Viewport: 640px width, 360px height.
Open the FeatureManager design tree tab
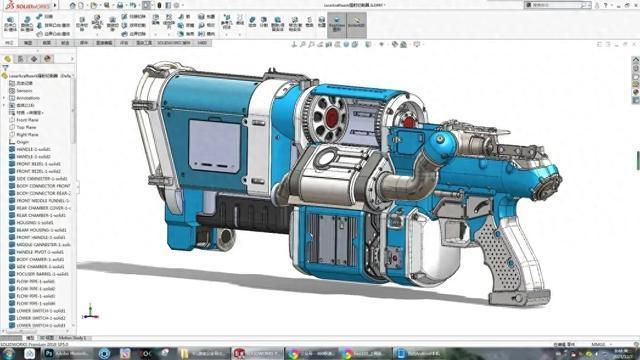(x=7, y=59)
